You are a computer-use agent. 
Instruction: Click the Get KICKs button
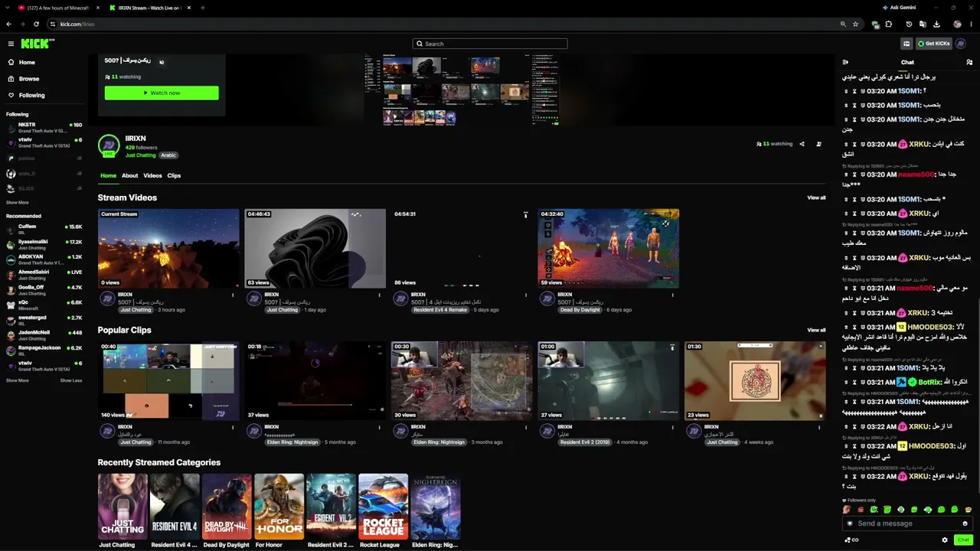[934, 44]
